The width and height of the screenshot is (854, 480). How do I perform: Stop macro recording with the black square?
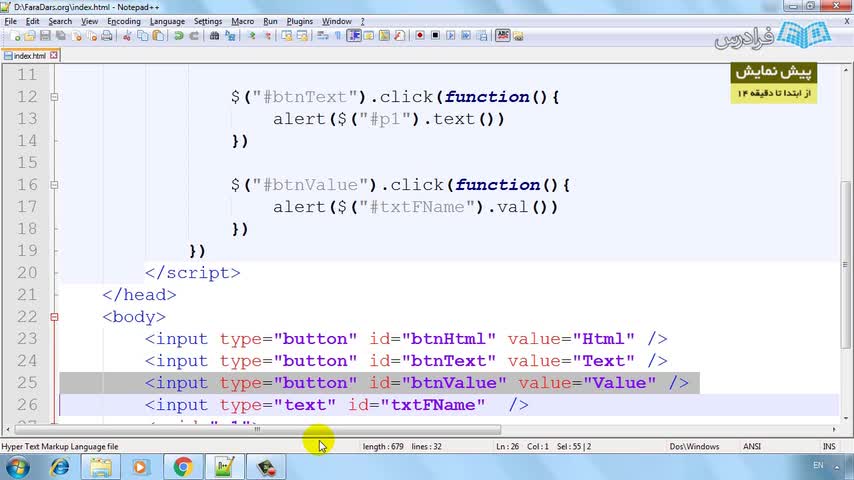pyautogui.click(x=435, y=36)
